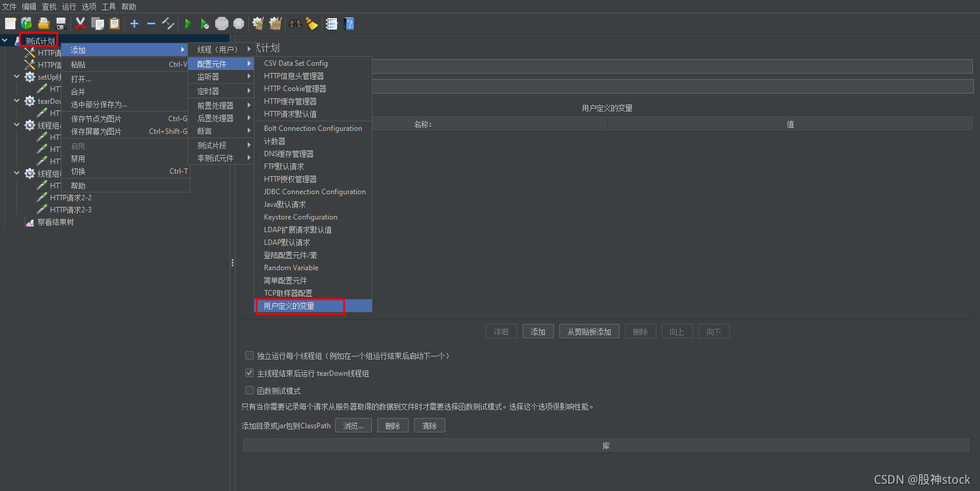The height and width of the screenshot is (491, 980).
Task: Click 从剪贴板添加 button
Action: click(589, 332)
